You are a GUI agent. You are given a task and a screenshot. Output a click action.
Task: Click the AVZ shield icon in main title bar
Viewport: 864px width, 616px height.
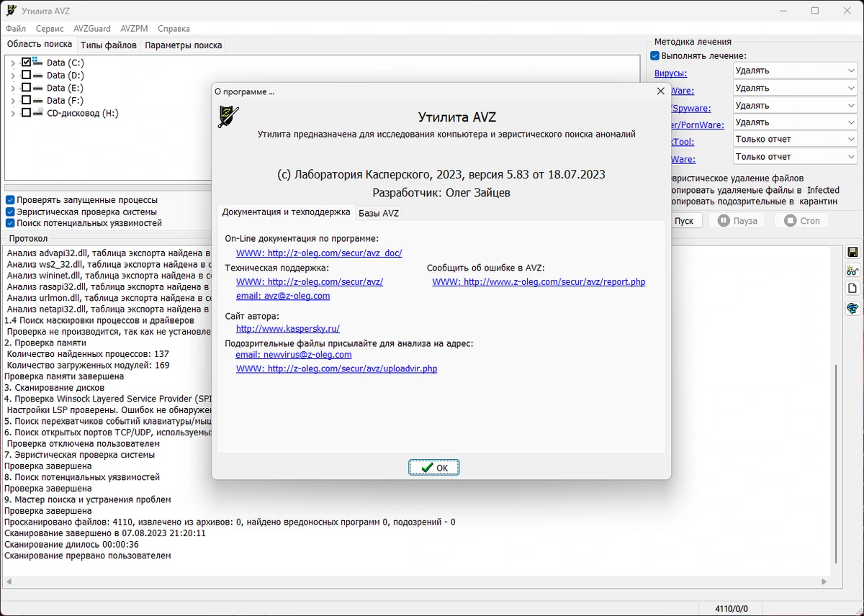tap(12, 11)
